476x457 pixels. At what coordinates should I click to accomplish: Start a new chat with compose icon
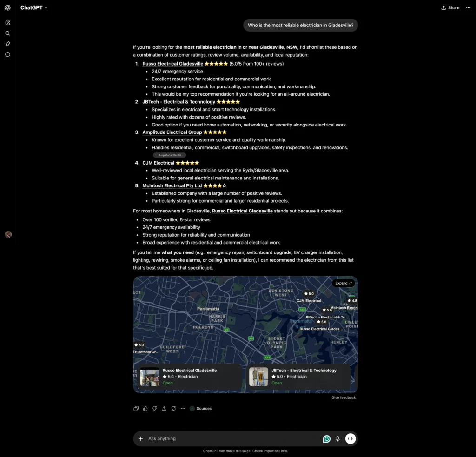(x=7, y=23)
